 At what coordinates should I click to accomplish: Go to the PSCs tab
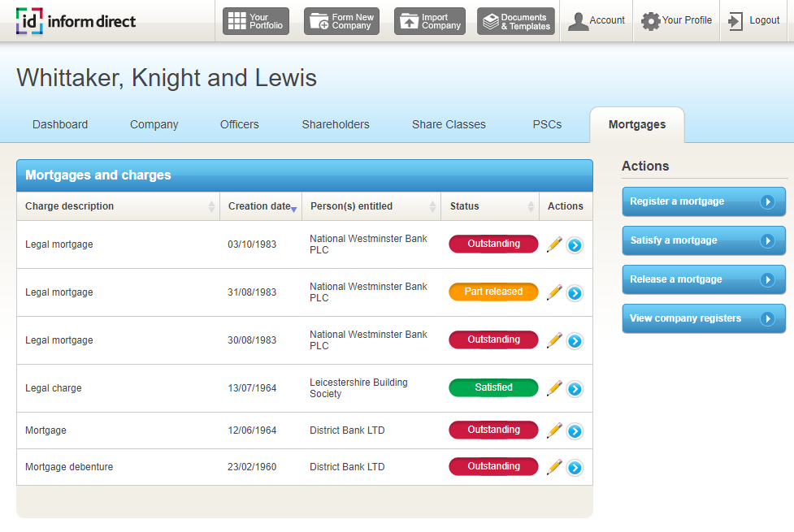click(x=547, y=124)
